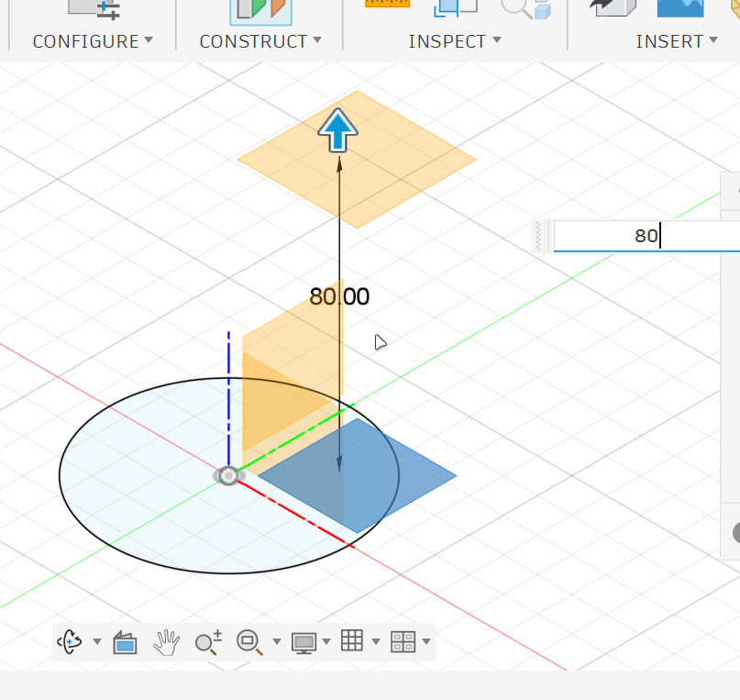
Task: Expand the Viewports dropdown arrow
Action: [426, 641]
